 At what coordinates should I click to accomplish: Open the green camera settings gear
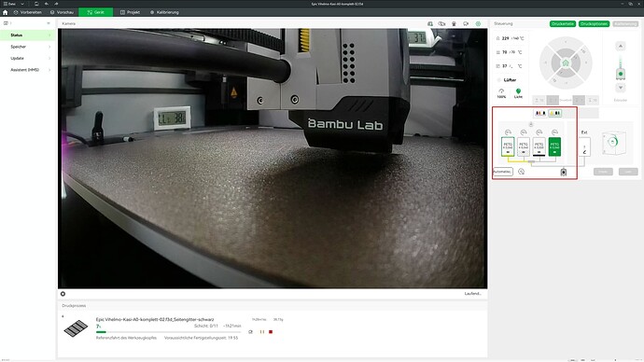478,24
